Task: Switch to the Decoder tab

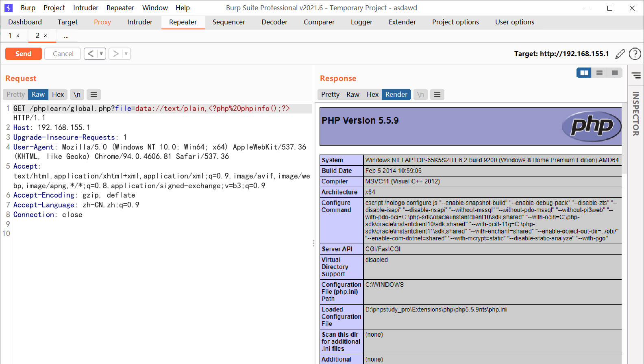Action: 274,22
